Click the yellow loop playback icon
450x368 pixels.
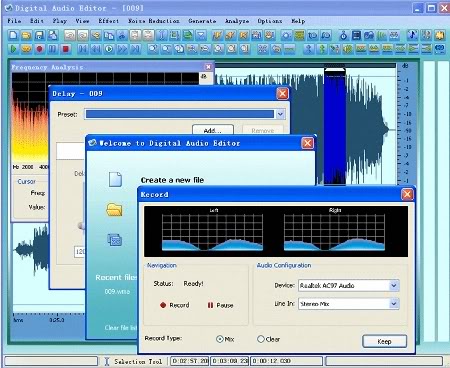point(26,49)
